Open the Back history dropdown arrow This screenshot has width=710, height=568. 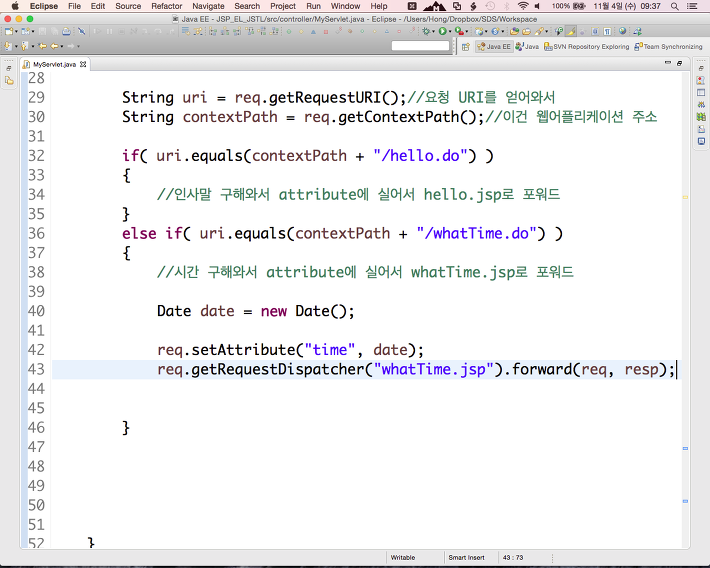62,46
